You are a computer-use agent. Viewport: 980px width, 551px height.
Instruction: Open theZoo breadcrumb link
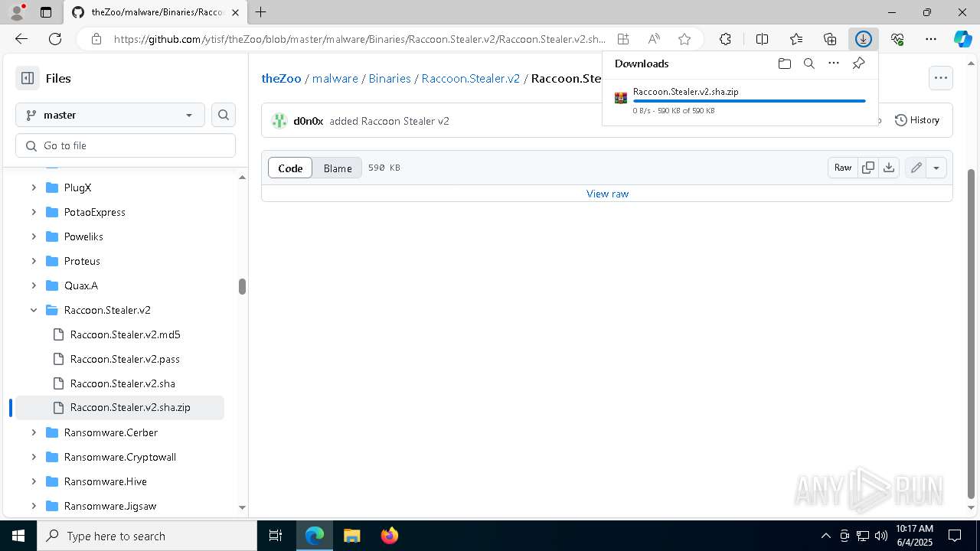pos(281,79)
